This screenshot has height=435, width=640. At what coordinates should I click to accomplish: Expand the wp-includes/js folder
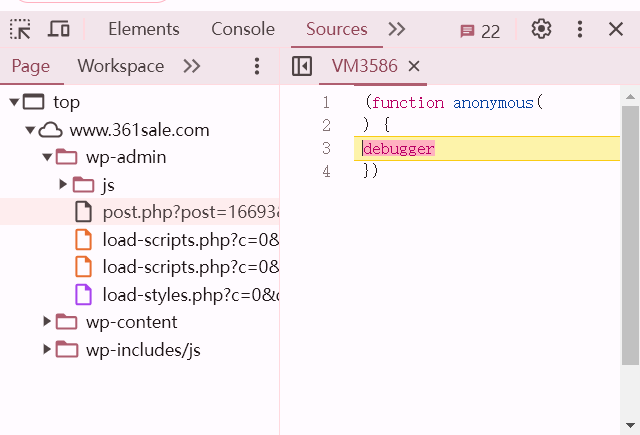point(47,350)
